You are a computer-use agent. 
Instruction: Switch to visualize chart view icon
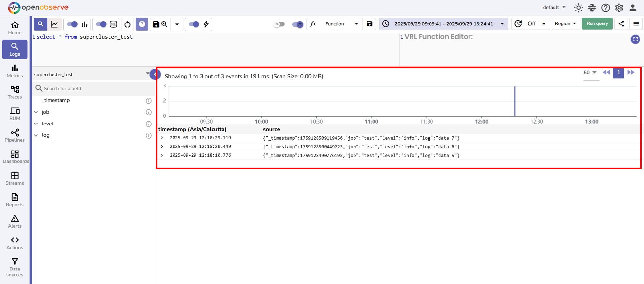(x=54, y=24)
